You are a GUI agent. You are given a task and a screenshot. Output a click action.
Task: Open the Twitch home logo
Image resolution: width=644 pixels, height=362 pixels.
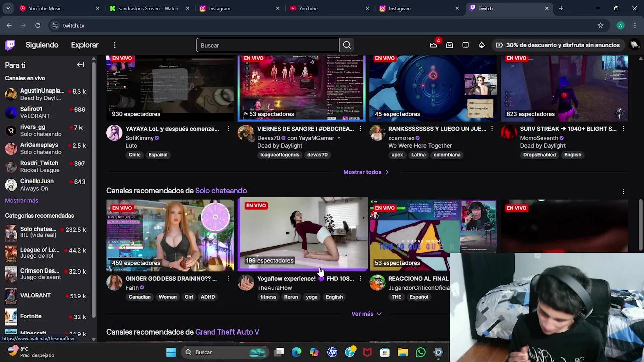(x=10, y=45)
